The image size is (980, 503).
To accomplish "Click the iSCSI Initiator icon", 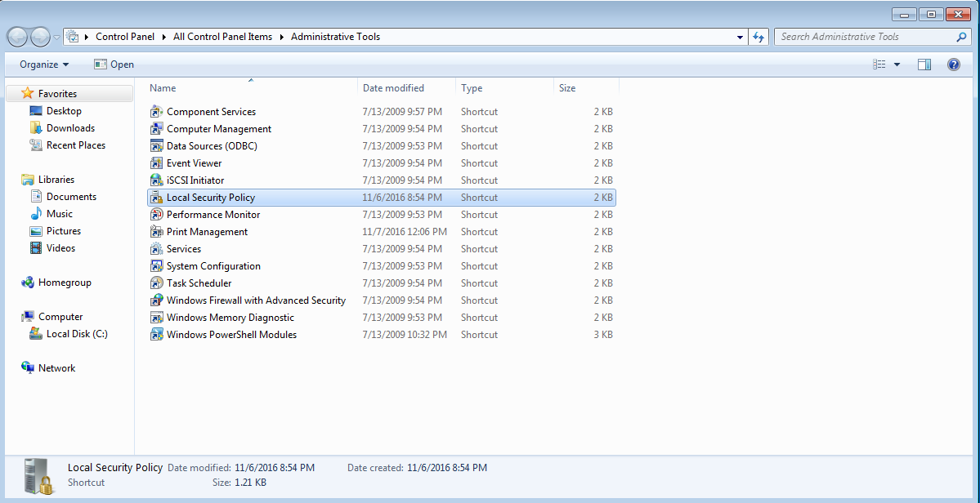I will pos(157,180).
